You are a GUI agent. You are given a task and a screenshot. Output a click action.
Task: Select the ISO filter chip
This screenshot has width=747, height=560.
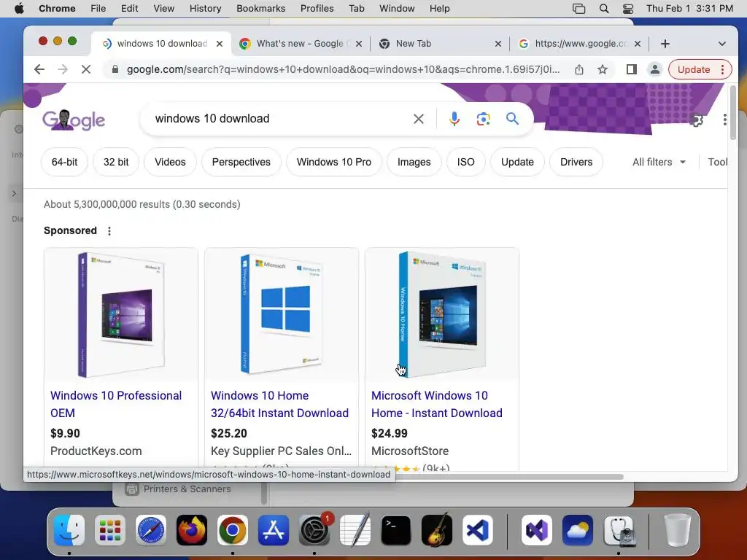[465, 162]
